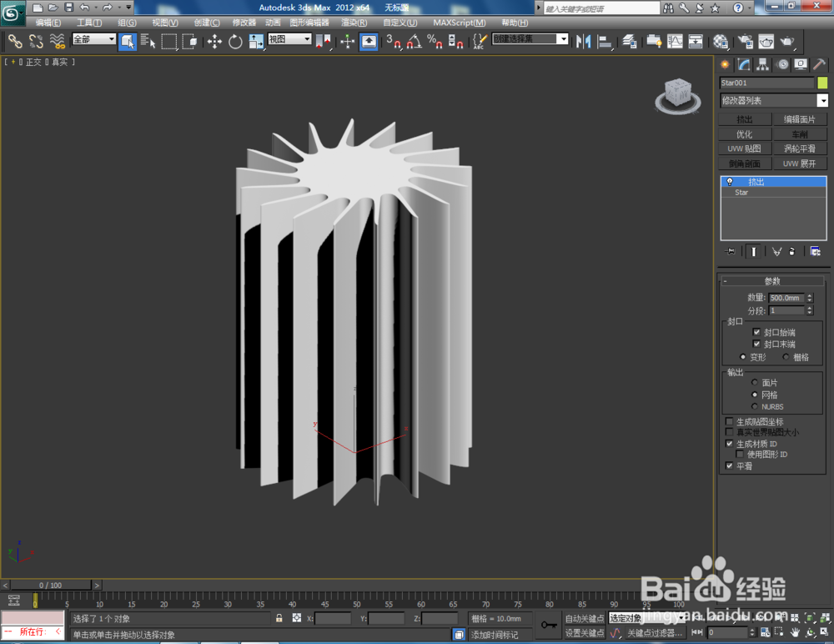
Task: Open the MAXScript(M) menu
Action: [x=459, y=23]
